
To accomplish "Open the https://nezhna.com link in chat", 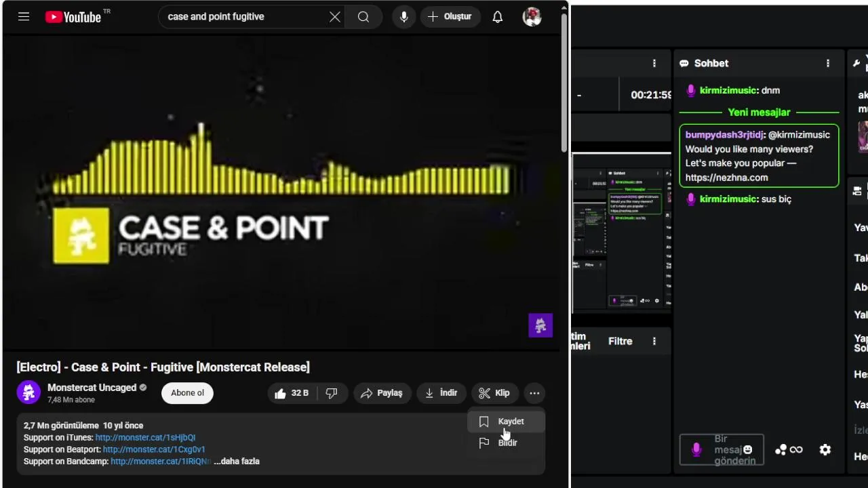I will tap(727, 178).
